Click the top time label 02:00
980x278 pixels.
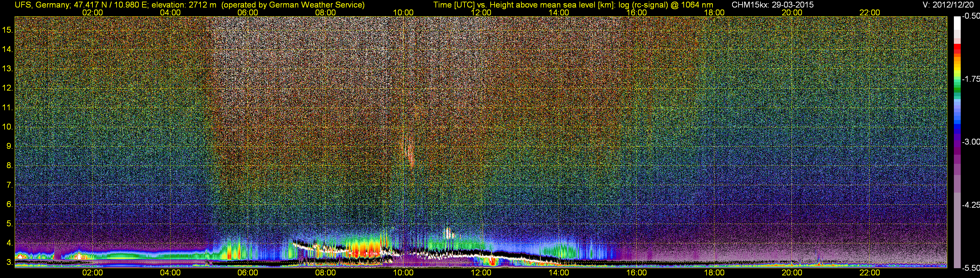(92, 12)
